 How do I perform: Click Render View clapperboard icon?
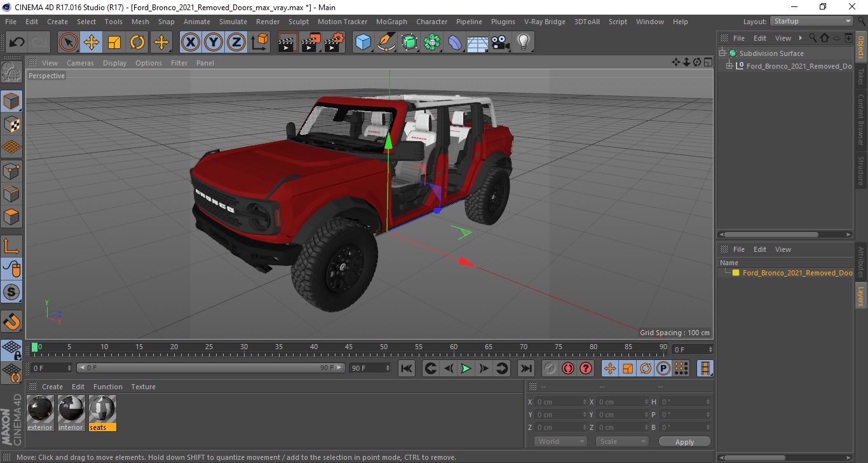[x=288, y=43]
